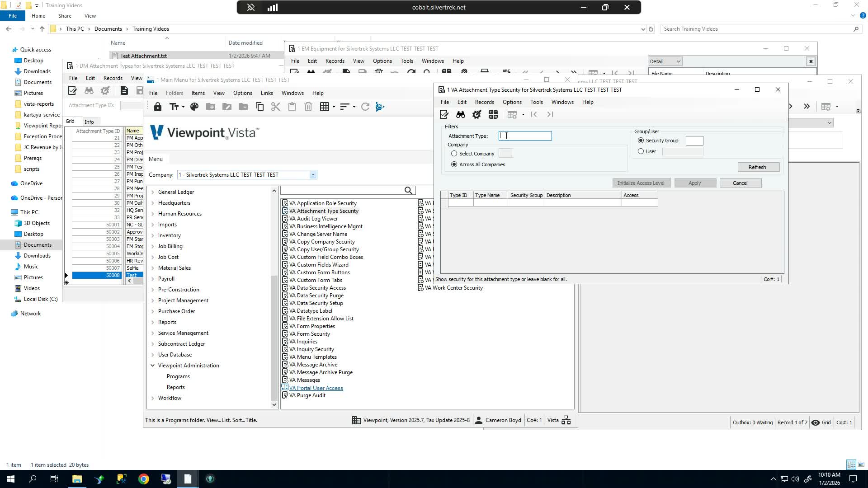Click the Cancel button
868x488 pixels.
click(741, 183)
